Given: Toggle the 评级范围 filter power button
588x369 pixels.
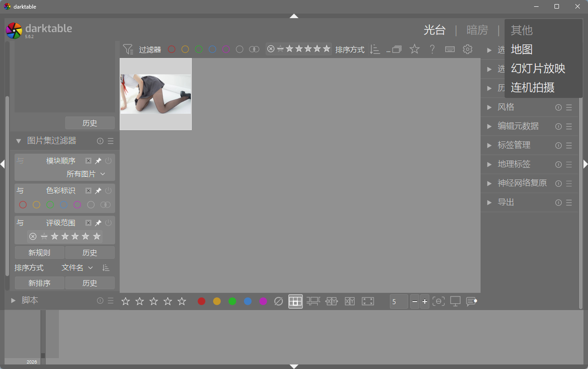Looking at the screenshot, I should point(108,223).
